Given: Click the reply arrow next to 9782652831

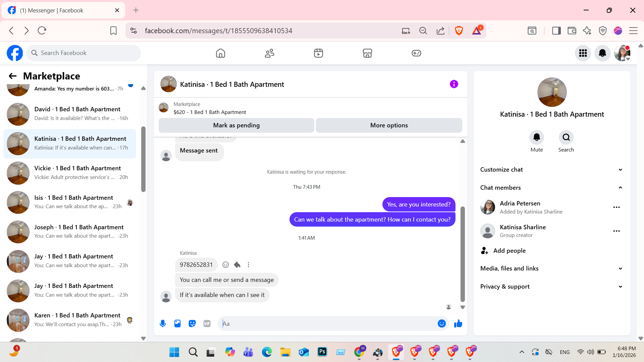Looking at the screenshot, I should [x=237, y=265].
